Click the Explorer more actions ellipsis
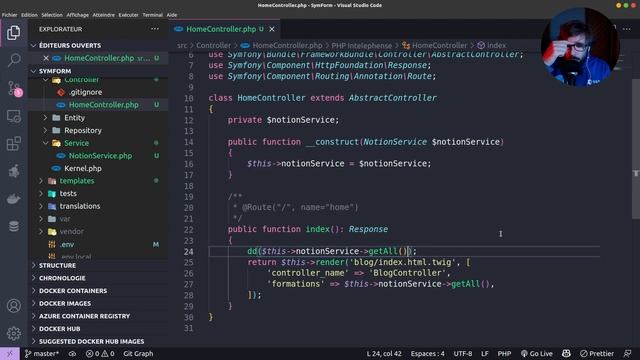Image resolution: width=640 pixels, height=360 pixels. tap(155, 29)
